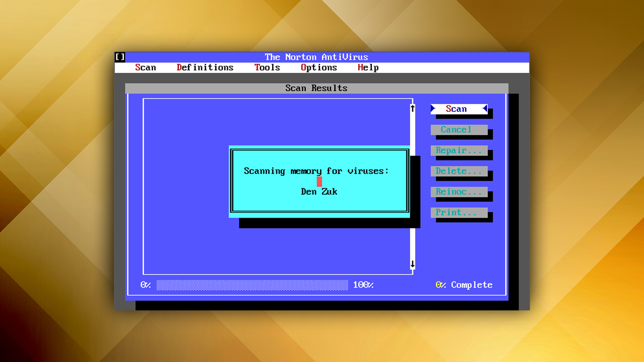Click 'The Norton AntiVirus' title text

click(316, 57)
